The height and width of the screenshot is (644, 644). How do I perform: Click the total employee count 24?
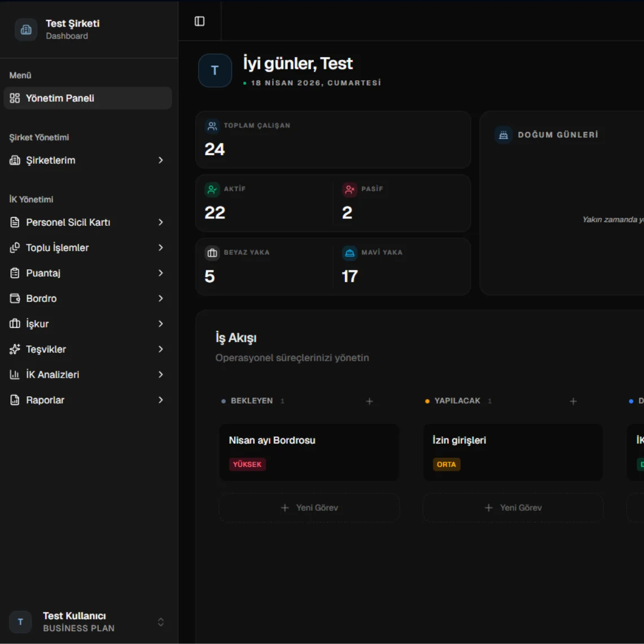coord(215,150)
